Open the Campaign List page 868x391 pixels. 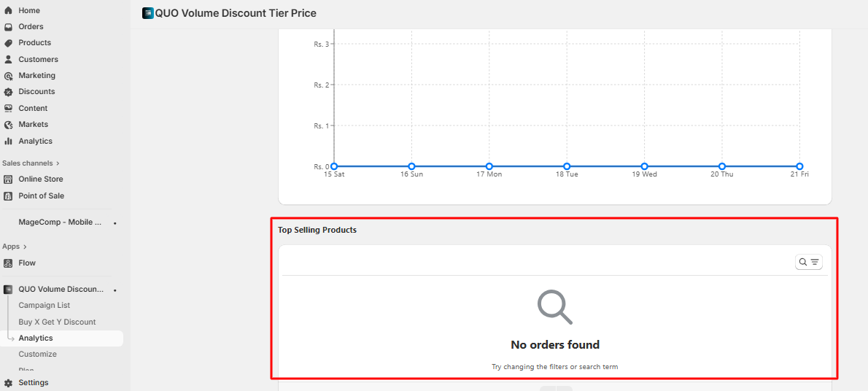[44, 306]
